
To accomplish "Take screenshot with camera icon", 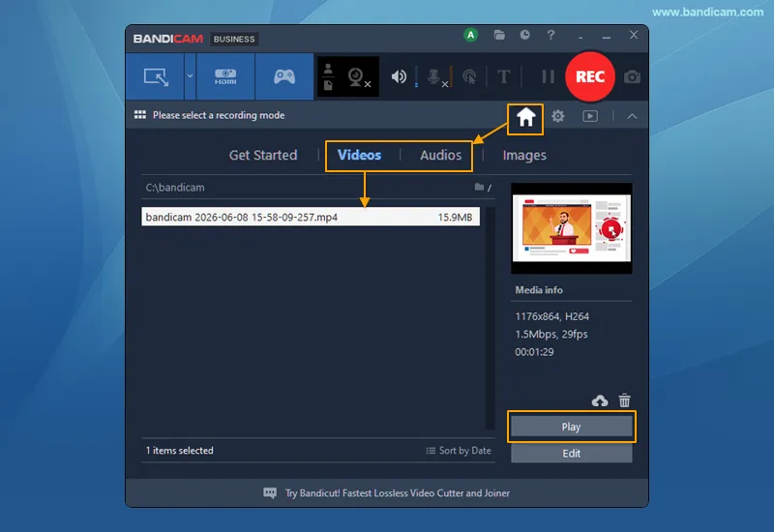I will pos(632,77).
